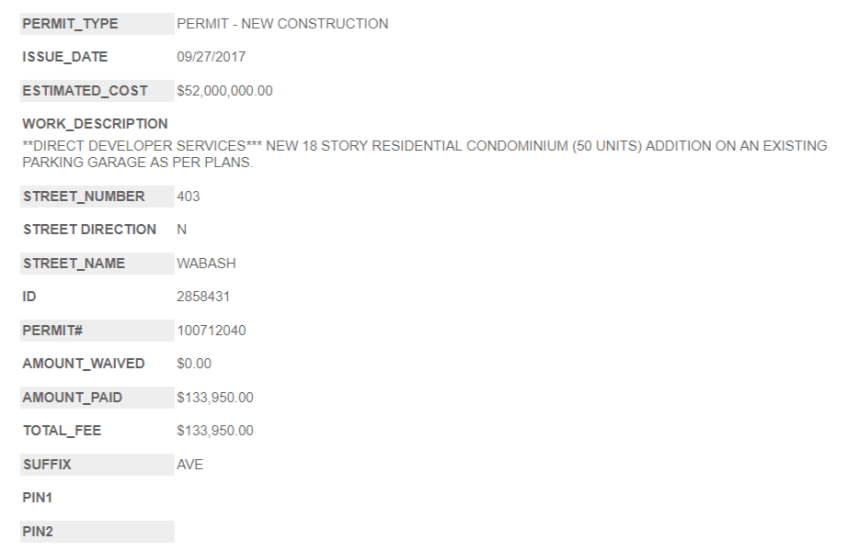Select the TOTAL_FEE value $133,950.00
Viewport: 848px width, 551px height.
(x=215, y=431)
